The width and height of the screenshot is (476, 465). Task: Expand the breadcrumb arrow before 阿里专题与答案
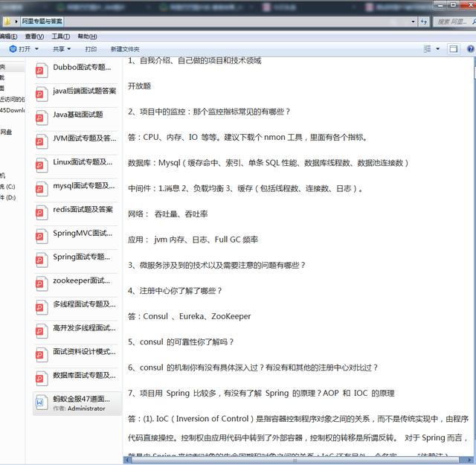(x=16, y=22)
